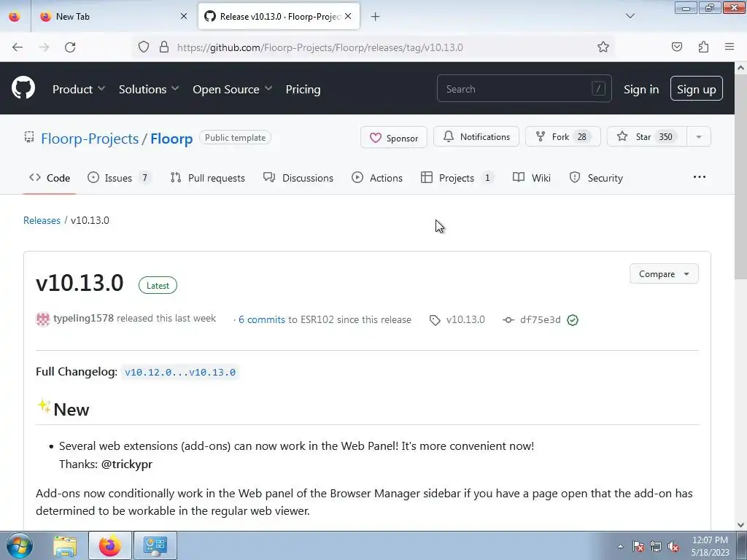The height and width of the screenshot is (560, 747).
Task: Open the Firefox application menu
Action: 729,47
